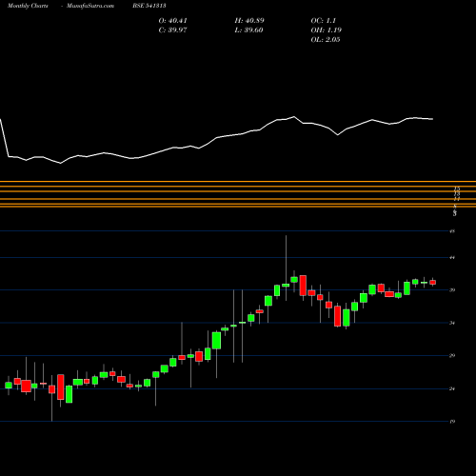Select the 'BSE 541313' stock code text
Image resolution: width=476 pixels, height=476 pixels.
[x=149, y=6]
